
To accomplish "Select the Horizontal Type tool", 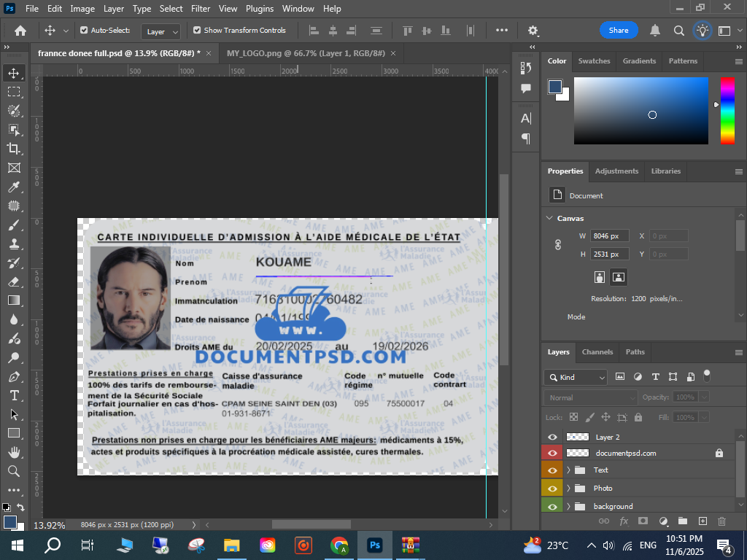I will (14, 395).
